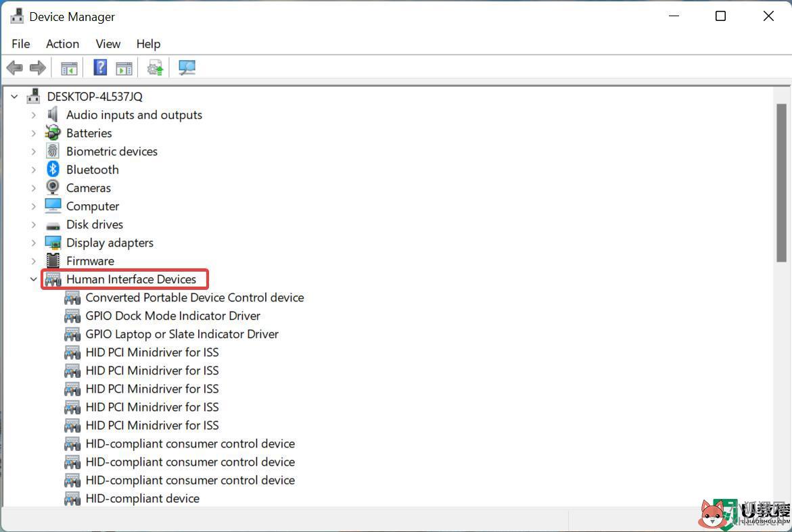Select GPIO Laptop or Slate Indicator Driver
The width and height of the screenshot is (792, 532).
(182, 334)
